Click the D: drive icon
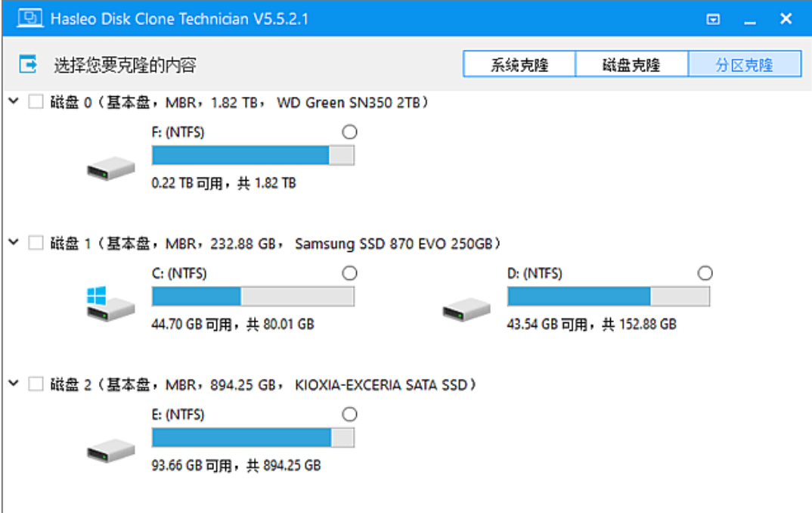812x513 pixels. point(466,307)
